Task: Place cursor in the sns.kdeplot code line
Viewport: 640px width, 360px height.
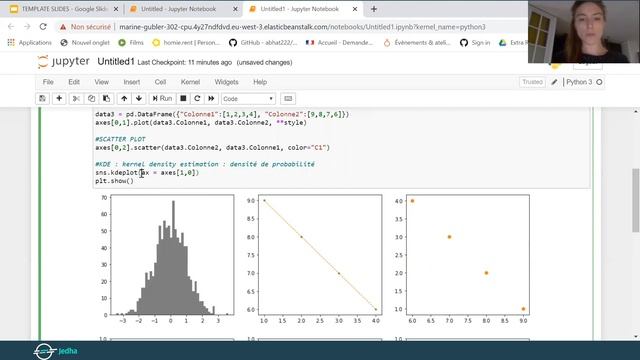Action: [147, 173]
